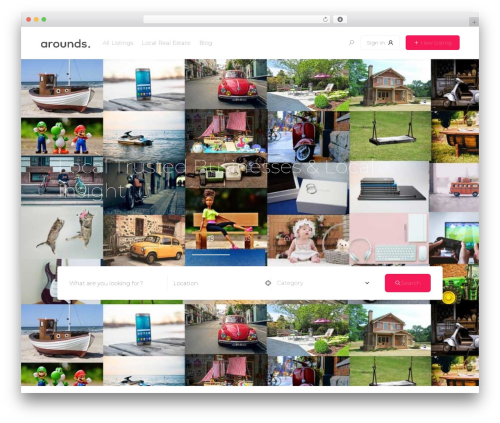The height and width of the screenshot is (423, 500).
Task: Click the top smartphone on dock photo
Action: pos(144,85)
